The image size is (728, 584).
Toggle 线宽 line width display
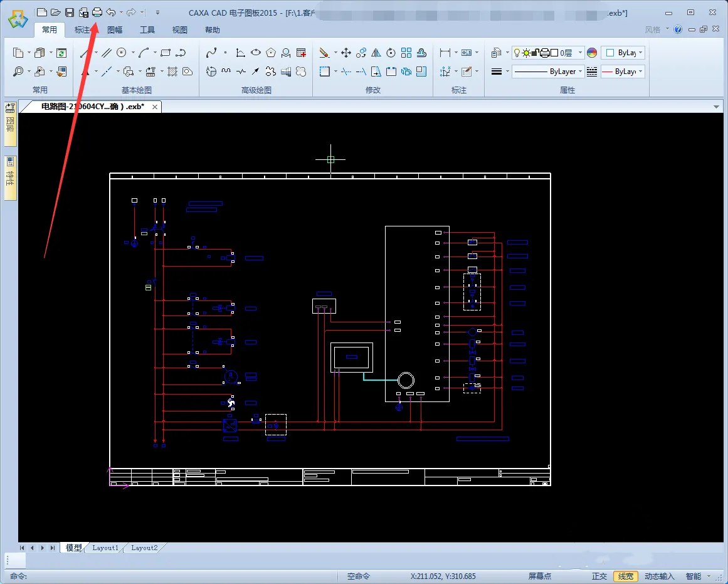click(x=626, y=576)
